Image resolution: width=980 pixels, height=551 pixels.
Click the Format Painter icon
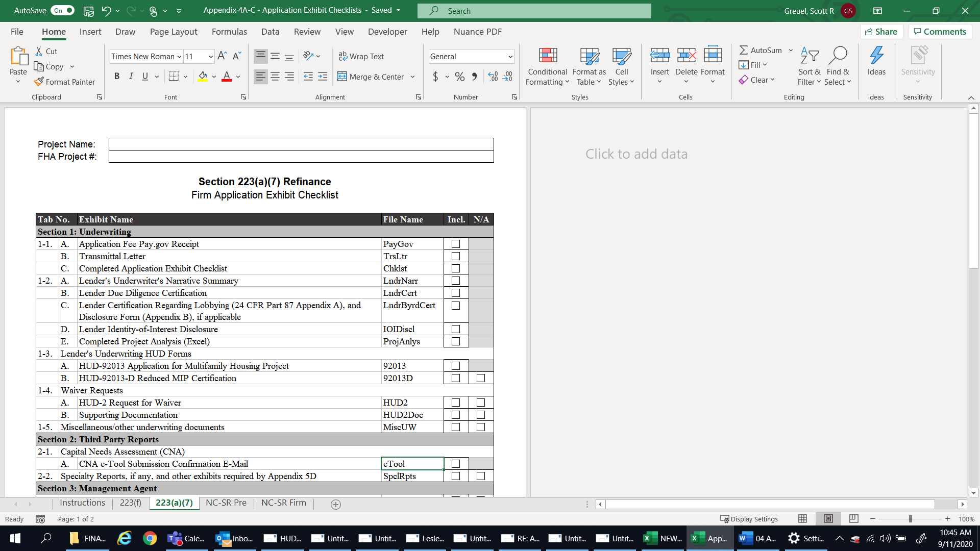[x=39, y=82]
